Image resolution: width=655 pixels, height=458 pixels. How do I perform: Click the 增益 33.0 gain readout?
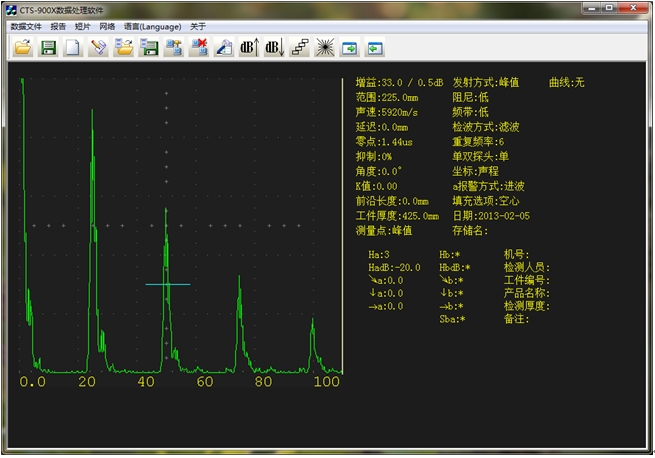click(399, 83)
